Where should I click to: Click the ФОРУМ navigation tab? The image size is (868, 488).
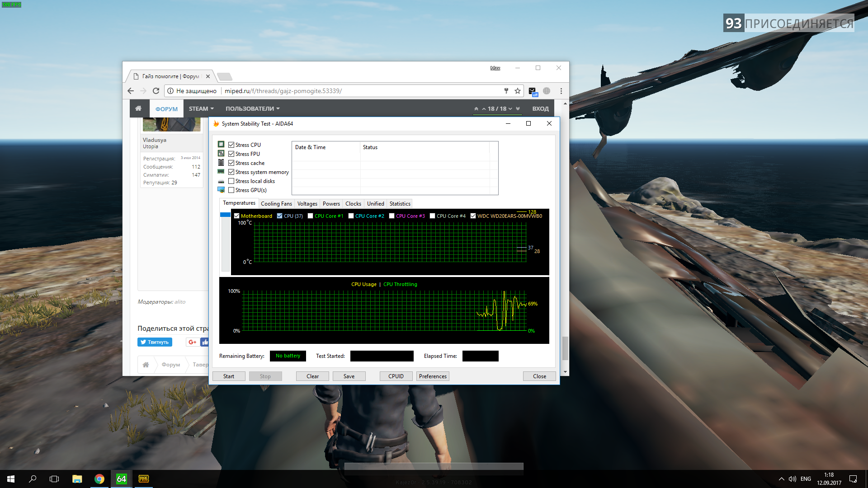pyautogui.click(x=166, y=109)
